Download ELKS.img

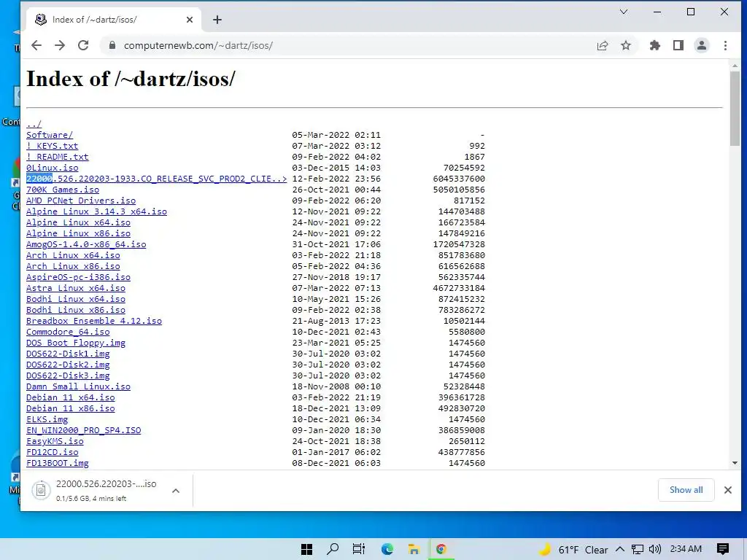click(x=47, y=419)
